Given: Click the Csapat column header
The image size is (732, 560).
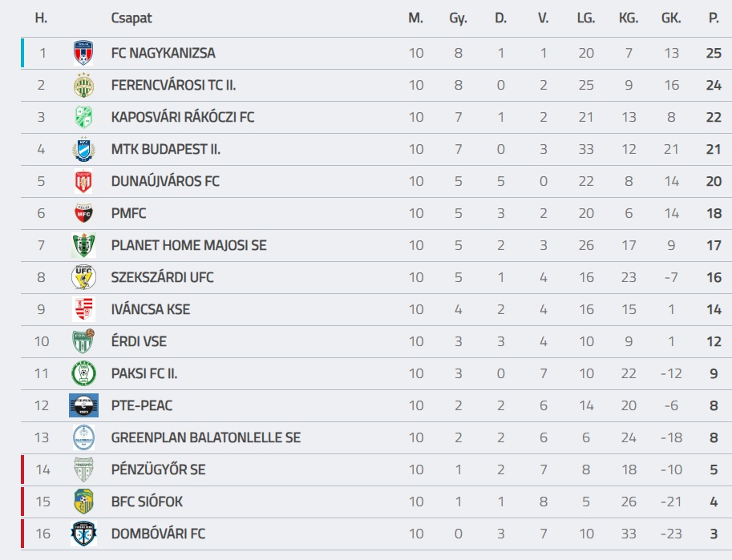Looking at the screenshot, I should coord(131,18).
